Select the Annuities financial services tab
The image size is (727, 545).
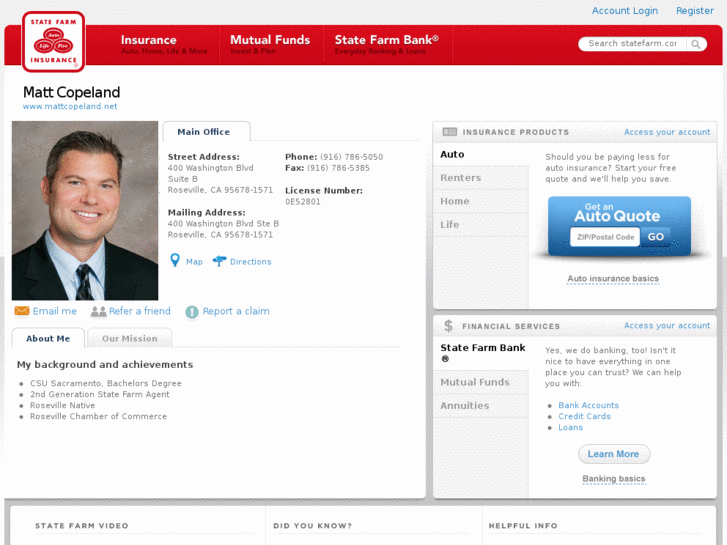point(481,405)
